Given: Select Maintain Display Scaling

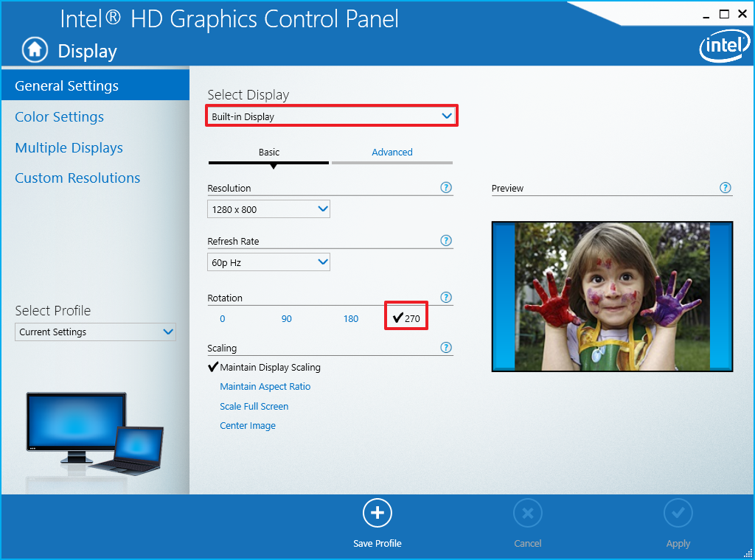Looking at the screenshot, I should tap(265, 367).
